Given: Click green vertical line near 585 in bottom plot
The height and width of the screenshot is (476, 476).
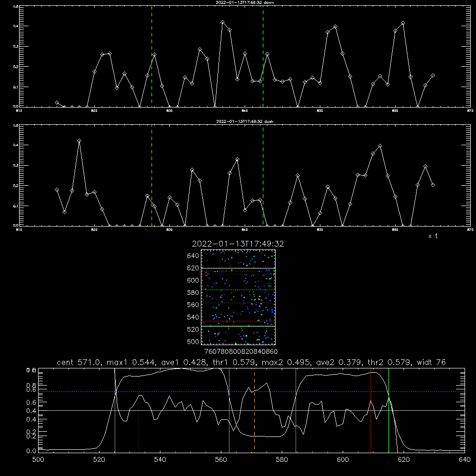Looking at the screenshot, I should pos(296,410).
